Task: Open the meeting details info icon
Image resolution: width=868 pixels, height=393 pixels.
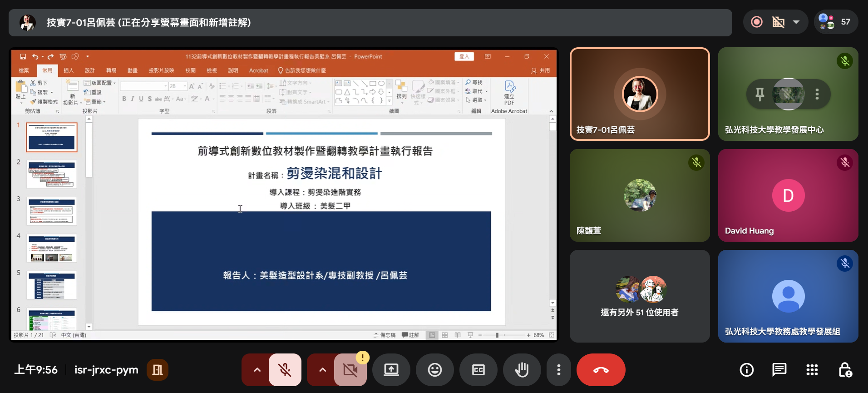Action: coord(746,370)
